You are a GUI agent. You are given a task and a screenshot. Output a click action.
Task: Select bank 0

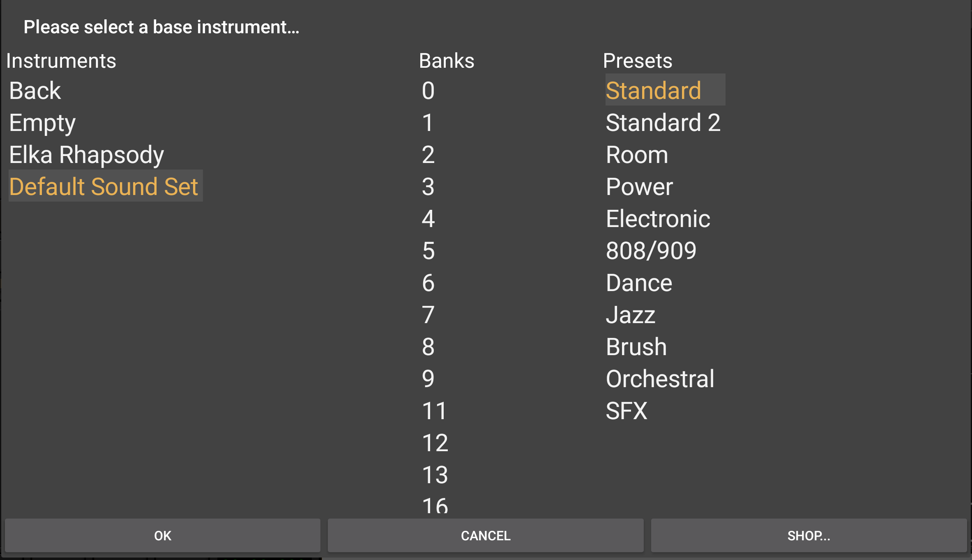428,91
